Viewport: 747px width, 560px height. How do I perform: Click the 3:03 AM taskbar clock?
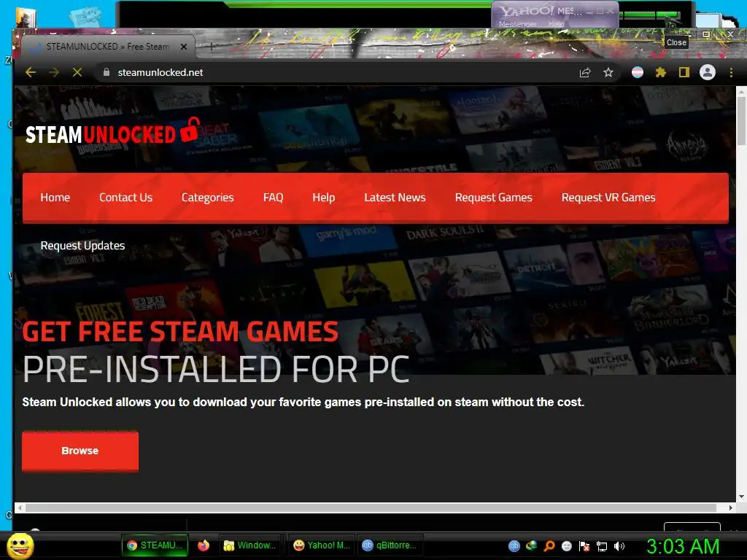[683, 546]
